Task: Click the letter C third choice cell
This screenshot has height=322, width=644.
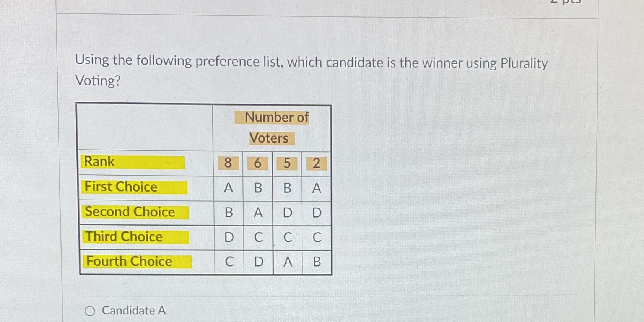Action: coord(258,237)
